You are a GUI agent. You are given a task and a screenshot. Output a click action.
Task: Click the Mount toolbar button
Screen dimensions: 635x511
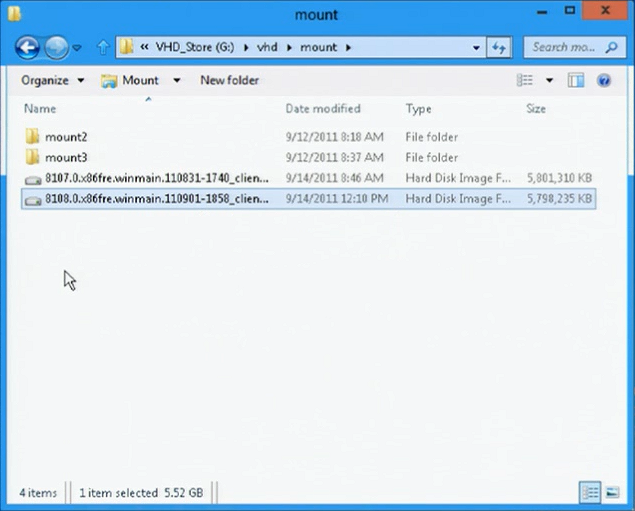coord(130,80)
